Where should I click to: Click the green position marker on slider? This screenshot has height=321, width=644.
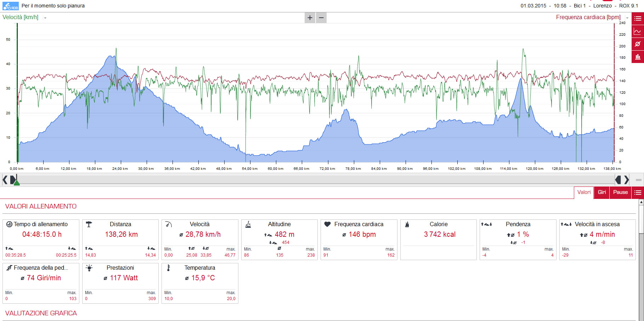[x=17, y=183]
